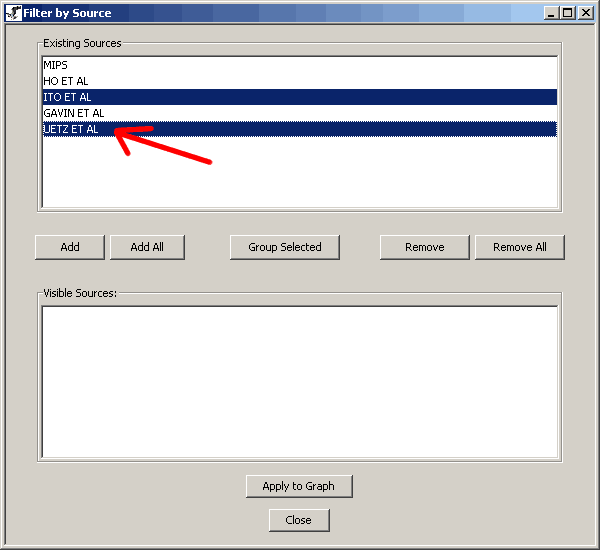
Task: Click the Remove All button
Action: 519,247
